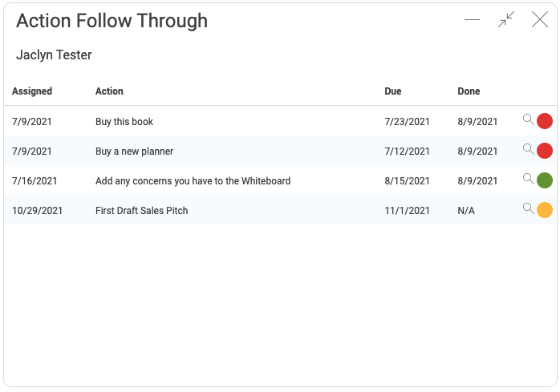Click green status dot for Whiteboard action
560x392 pixels.
click(x=545, y=180)
